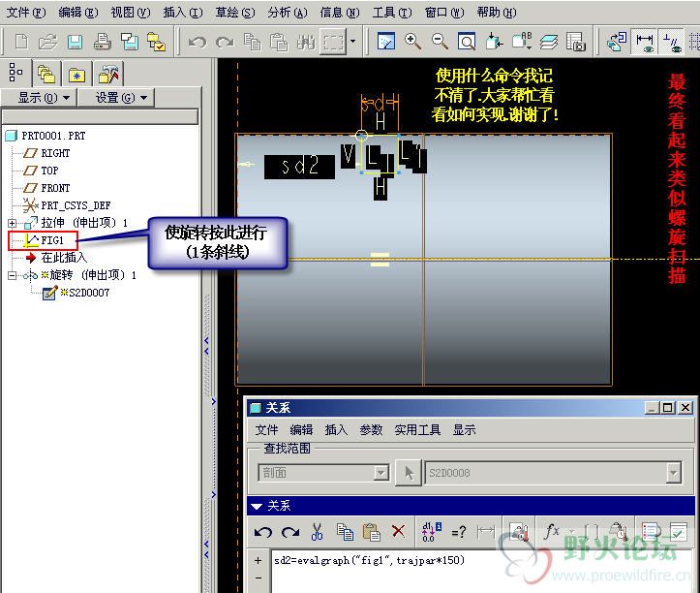Cut with scissors in relations editor
Screen dimensions: 700x593
(x=317, y=532)
